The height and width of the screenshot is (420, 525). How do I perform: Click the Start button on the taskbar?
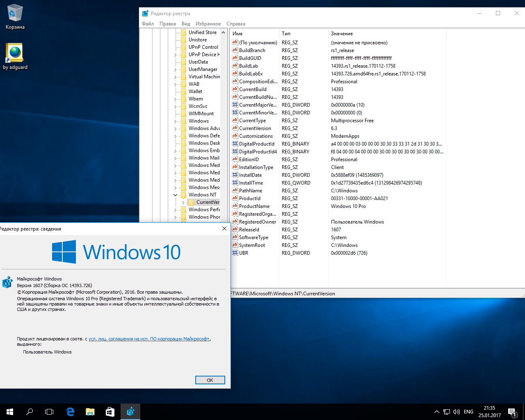click(10, 412)
